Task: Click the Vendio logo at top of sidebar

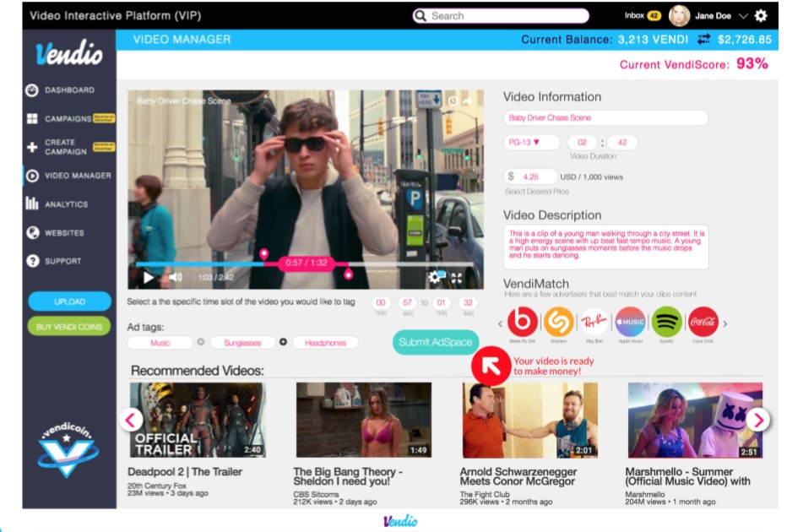Action: coord(69,53)
